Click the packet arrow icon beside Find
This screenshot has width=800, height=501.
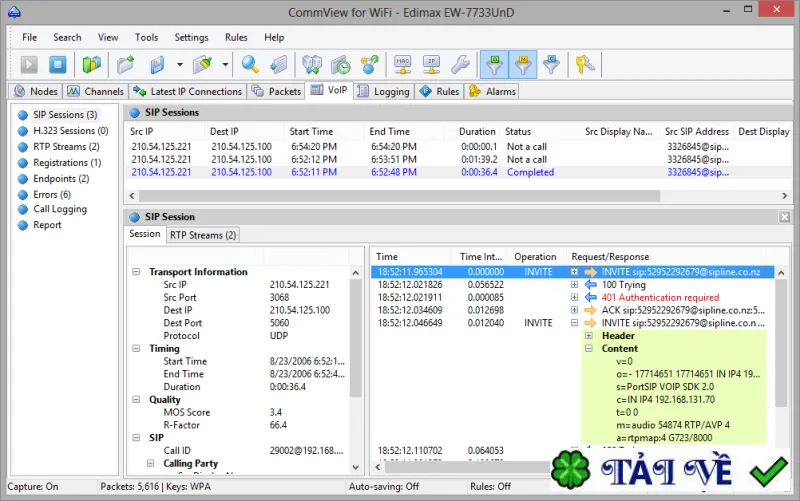click(279, 65)
